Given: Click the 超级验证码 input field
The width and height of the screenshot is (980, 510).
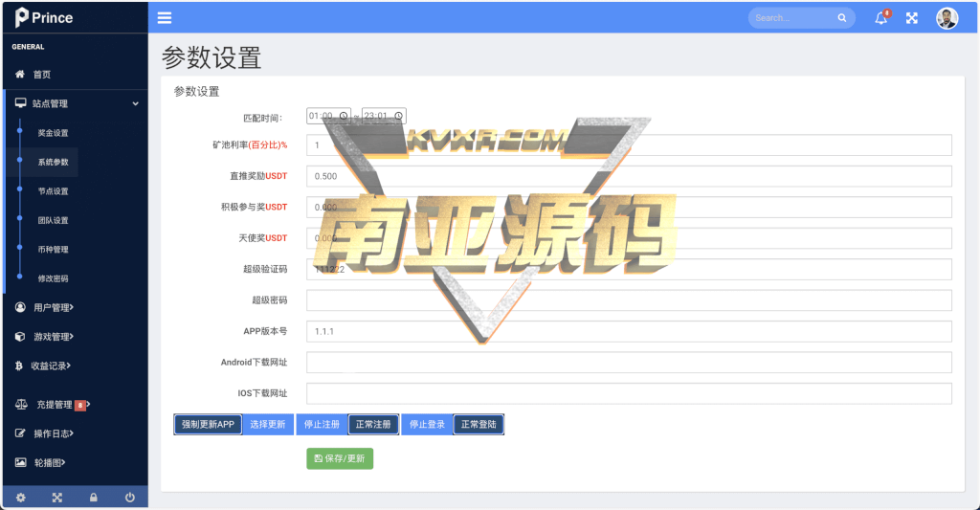Looking at the screenshot, I should coord(629,270).
